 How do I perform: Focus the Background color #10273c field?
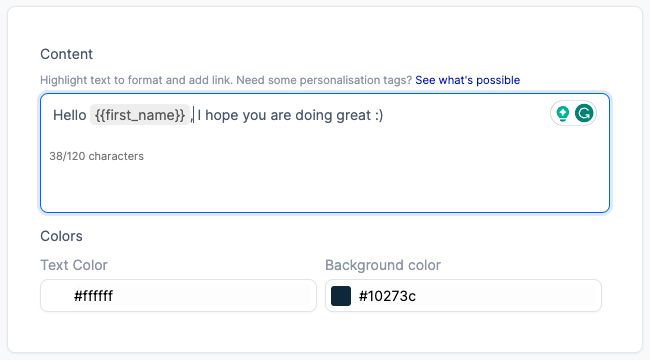pos(463,296)
